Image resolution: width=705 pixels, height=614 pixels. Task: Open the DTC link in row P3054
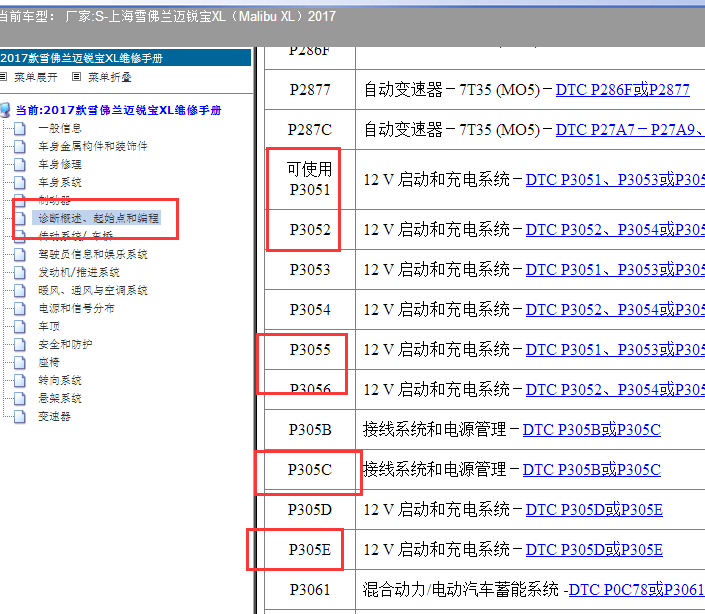pos(616,310)
